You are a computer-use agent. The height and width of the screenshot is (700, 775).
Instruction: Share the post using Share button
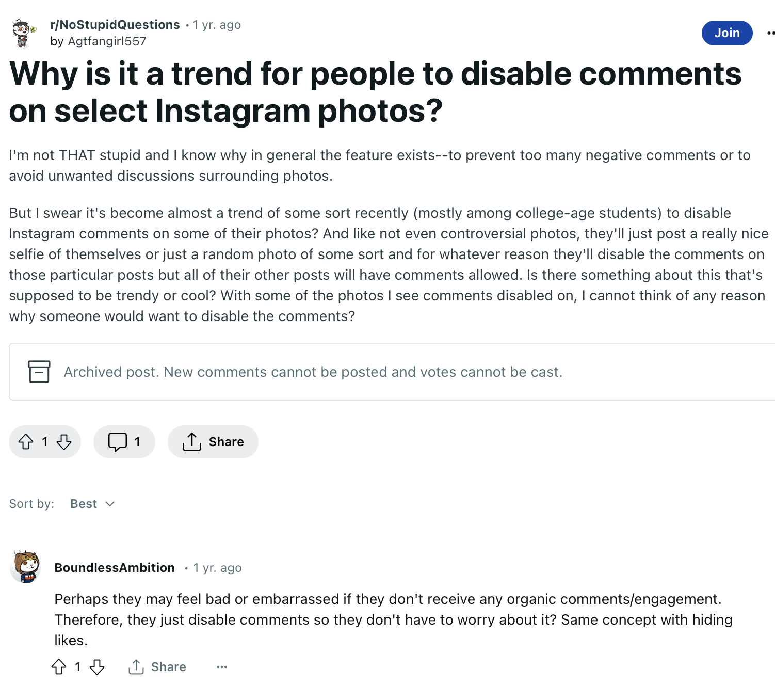click(213, 442)
